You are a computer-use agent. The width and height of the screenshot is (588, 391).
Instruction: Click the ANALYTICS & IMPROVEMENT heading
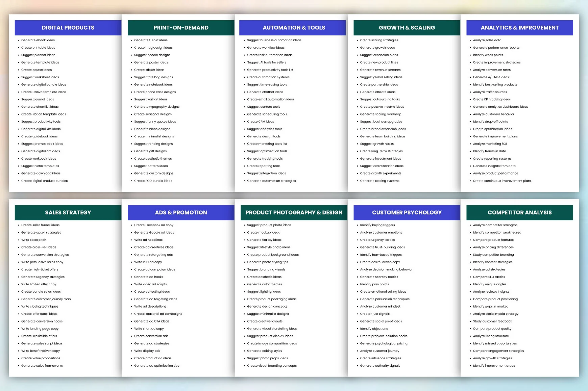tap(520, 28)
